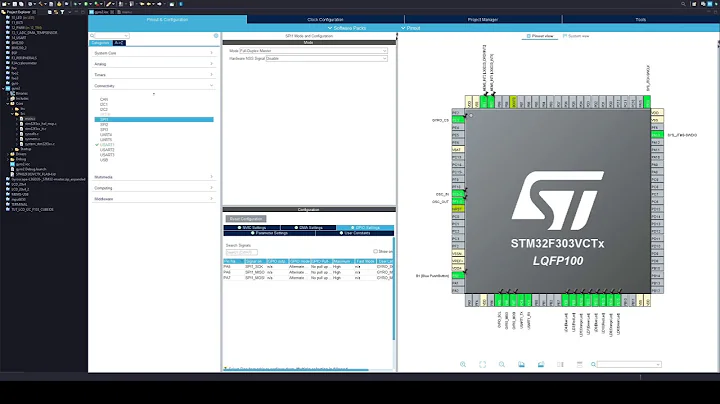Select the SPI1_MOSI row in GPIO table
Screen dimensions: 720x404
click(x=308, y=278)
